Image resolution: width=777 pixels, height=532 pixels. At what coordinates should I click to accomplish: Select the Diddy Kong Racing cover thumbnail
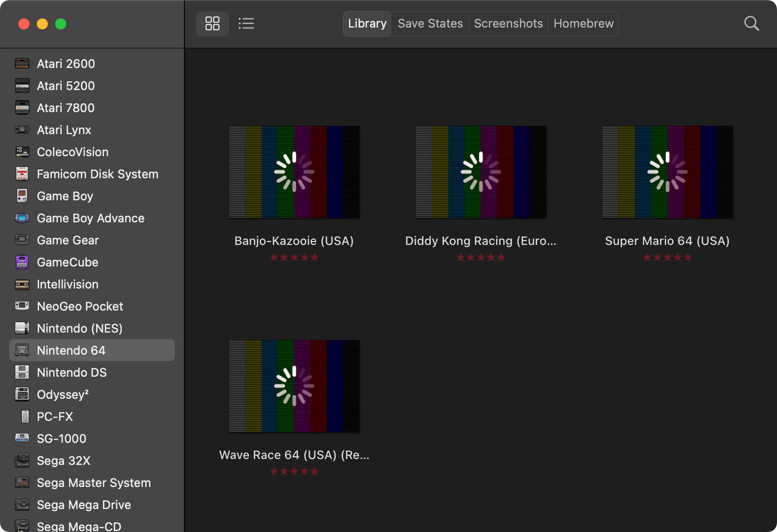[x=481, y=172]
